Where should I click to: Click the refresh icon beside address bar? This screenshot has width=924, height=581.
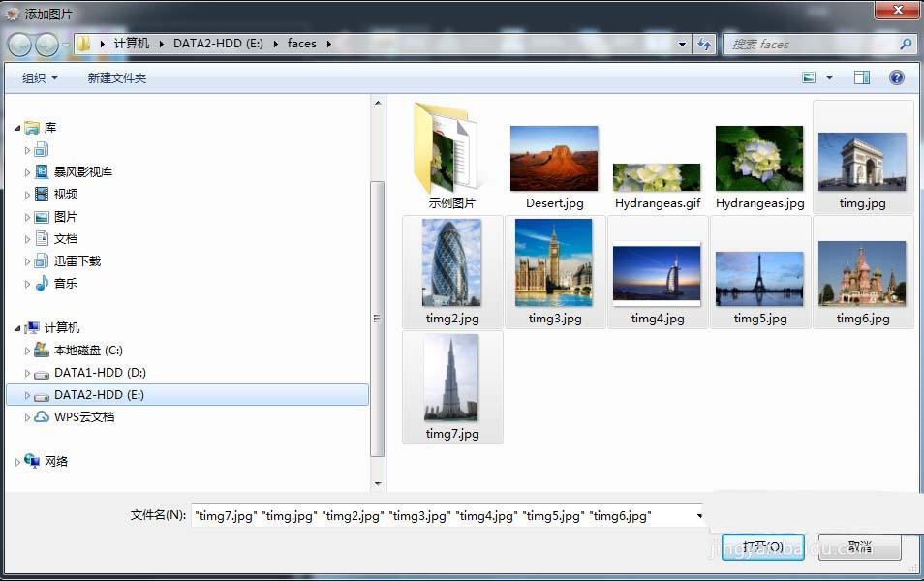click(x=704, y=44)
